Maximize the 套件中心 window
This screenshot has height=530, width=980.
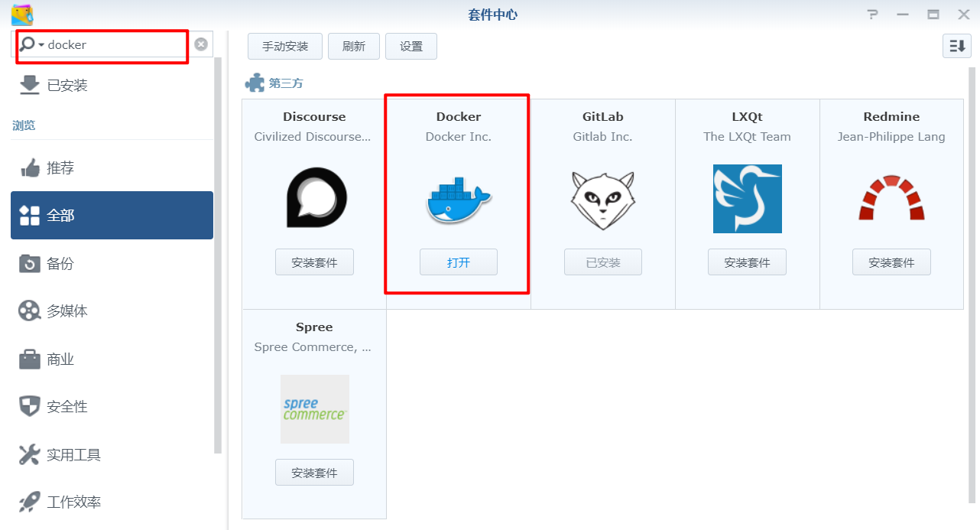pyautogui.click(x=933, y=15)
